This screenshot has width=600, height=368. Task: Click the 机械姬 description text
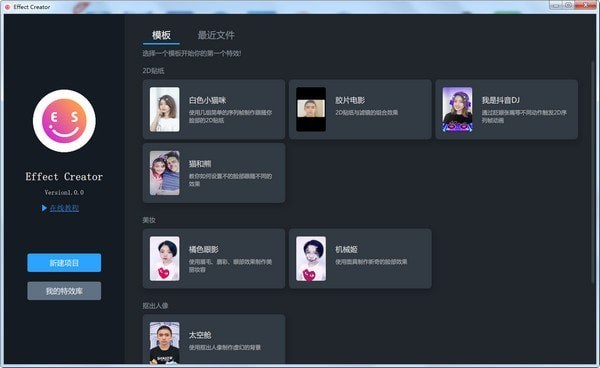pyautogui.click(x=371, y=262)
